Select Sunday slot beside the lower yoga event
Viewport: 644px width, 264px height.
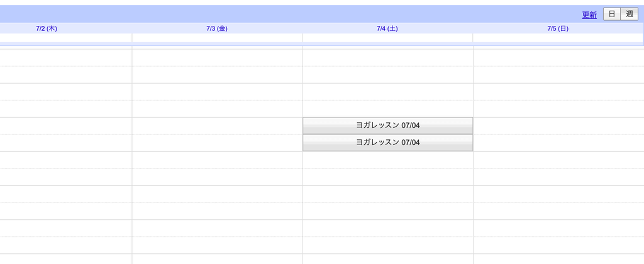558,142
